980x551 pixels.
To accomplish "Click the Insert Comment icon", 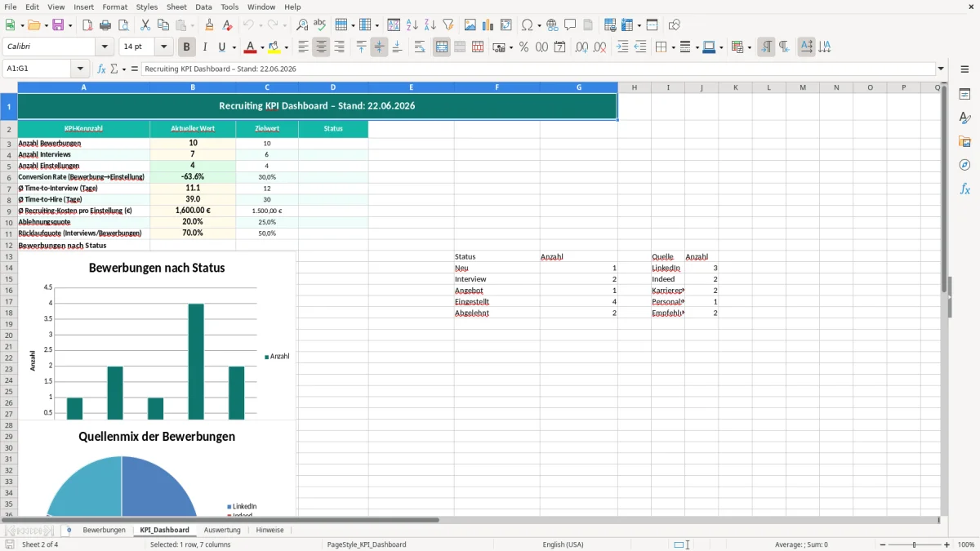I will tap(571, 25).
